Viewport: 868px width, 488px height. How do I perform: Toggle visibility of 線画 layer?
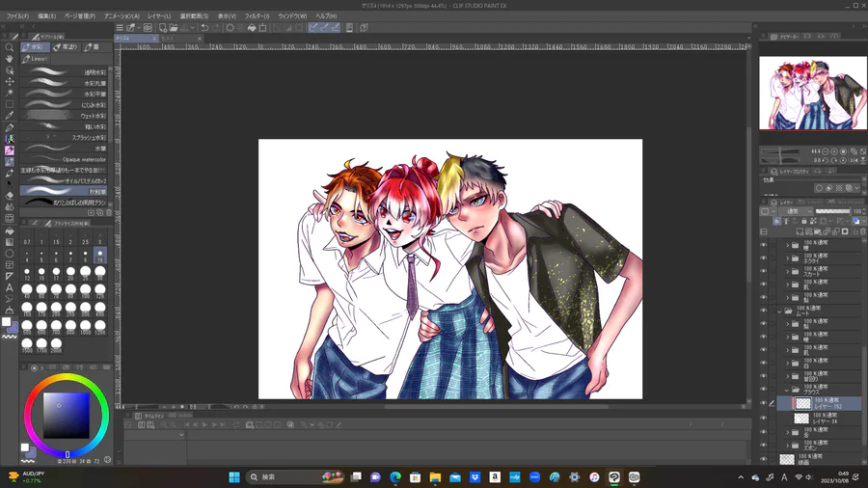pyautogui.click(x=764, y=459)
